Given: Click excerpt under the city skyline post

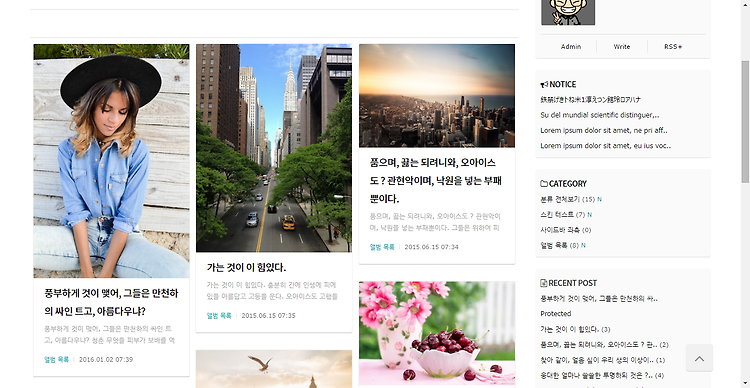Looking at the screenshot, I should (435, 222).
